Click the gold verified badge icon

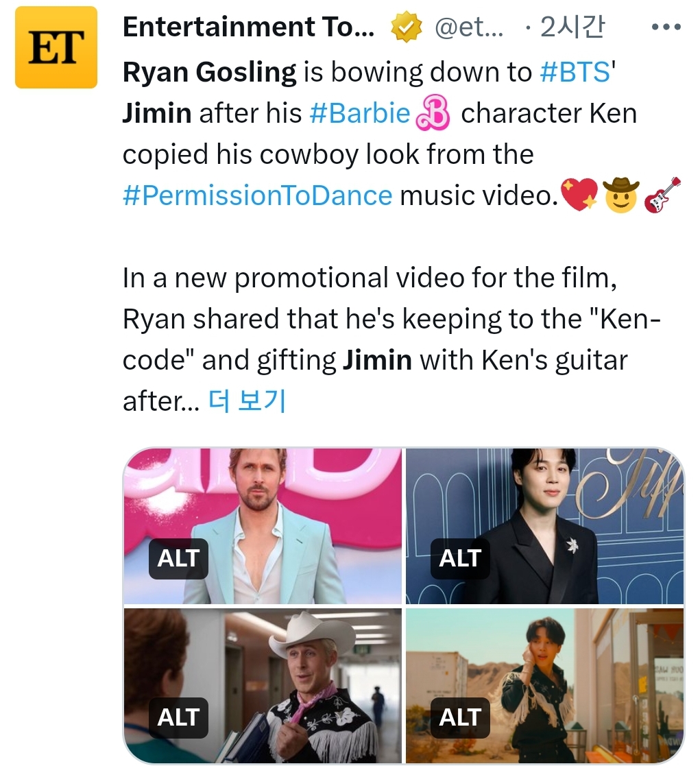click(407, 27)
